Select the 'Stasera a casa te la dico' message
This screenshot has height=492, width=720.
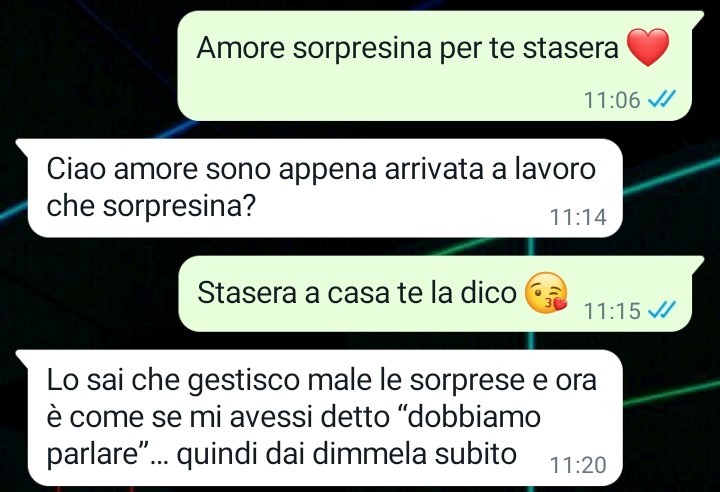(434, 294)
